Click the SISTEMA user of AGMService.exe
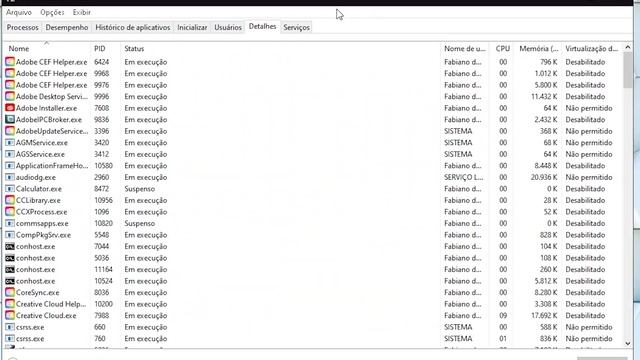 (458, 142)
